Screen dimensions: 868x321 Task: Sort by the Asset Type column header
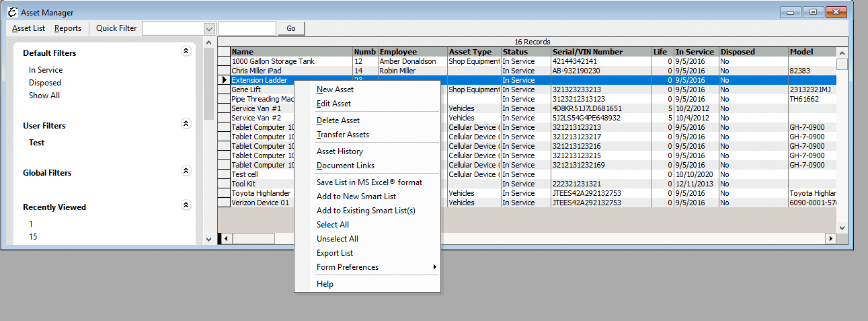(x=475, y=52)
